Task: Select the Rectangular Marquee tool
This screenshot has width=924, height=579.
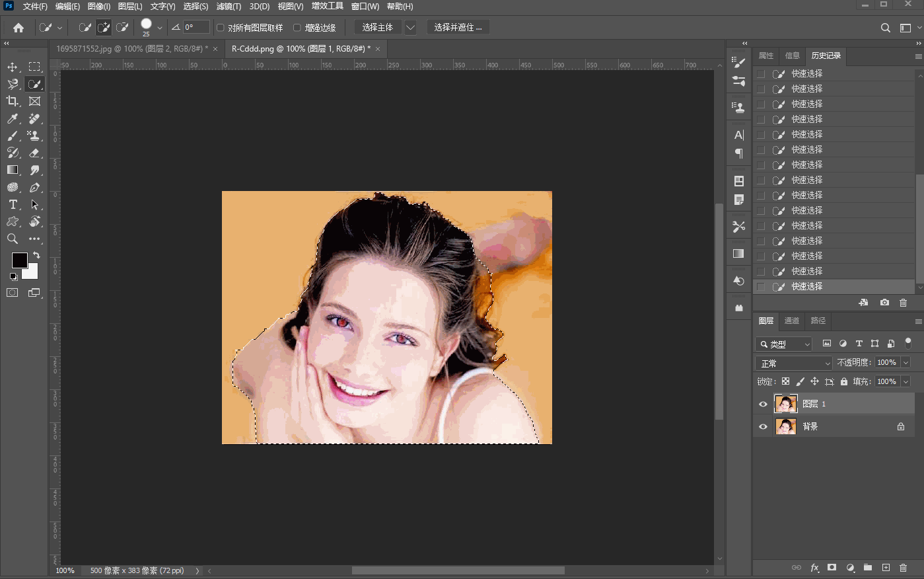Action: coord(34,67)
